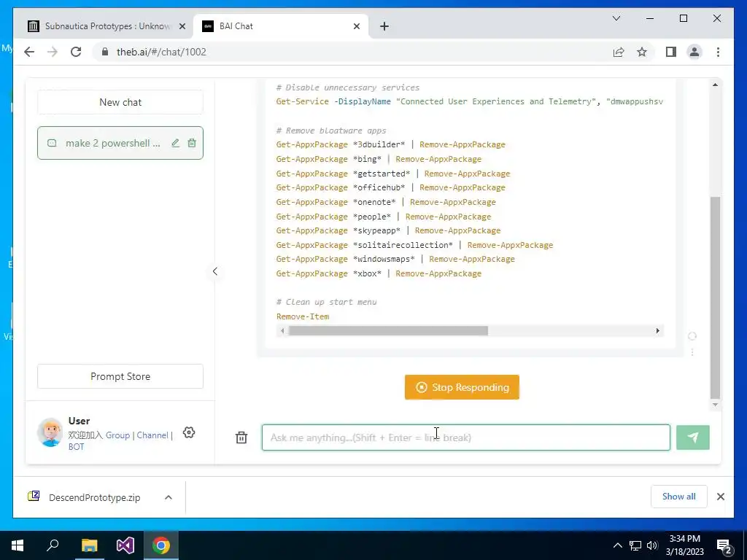This screenshot has height=560, width=747.
Task: Click the code block horizontal scrollbar thumb
Action: pyautogui.click(x=388, y=330)
